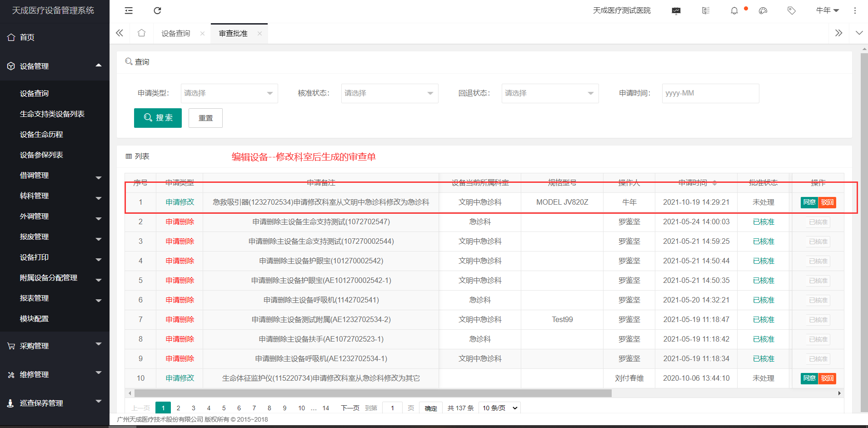Collapse the sidebar with the menu fold icon
868x428 pixels.
(129, 10)
